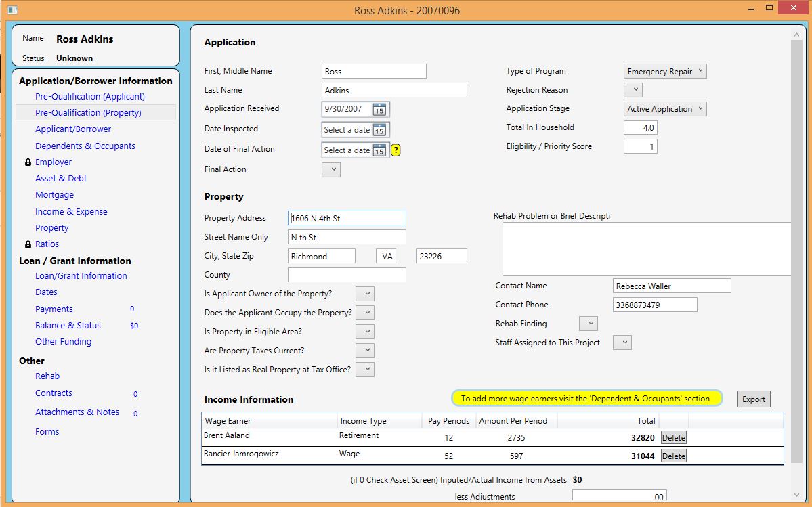The width and height of the screenshot is (812, 507).
Task: Click lock icon beside Ratios
Action: coord(28,244)
